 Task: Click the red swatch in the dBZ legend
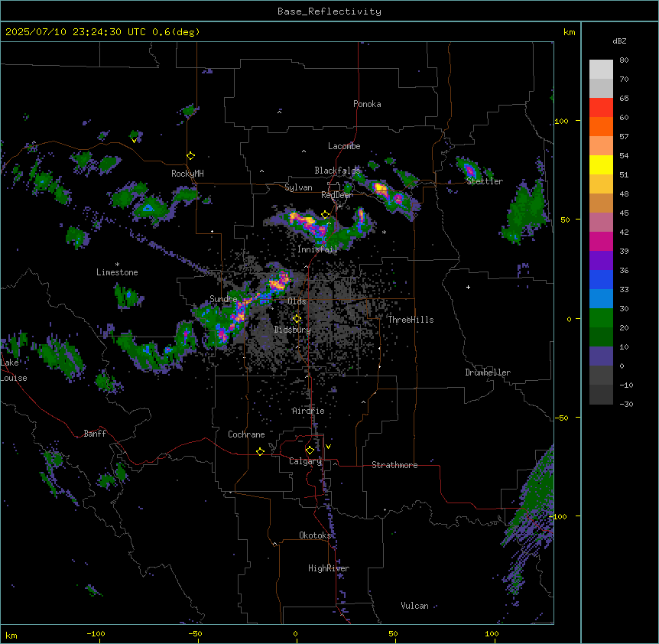point(601,108)
